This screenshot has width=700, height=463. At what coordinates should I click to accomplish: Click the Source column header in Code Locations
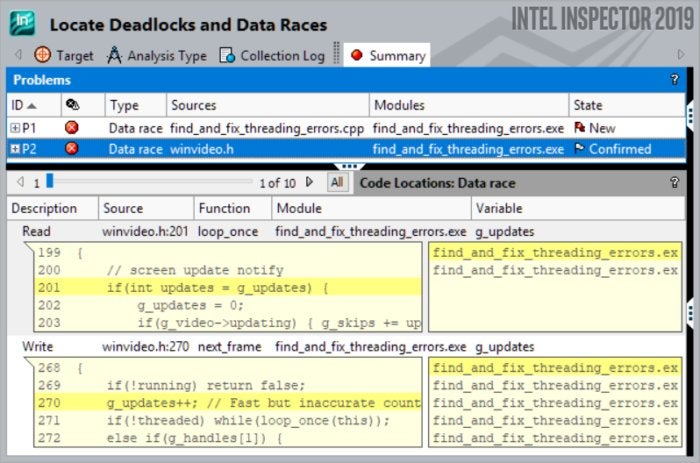[146, 208]
